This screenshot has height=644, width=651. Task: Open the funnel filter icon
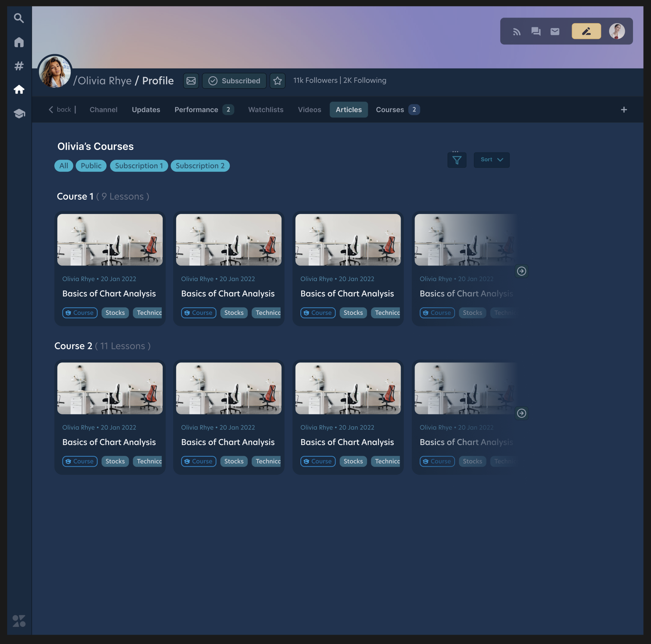457,160
